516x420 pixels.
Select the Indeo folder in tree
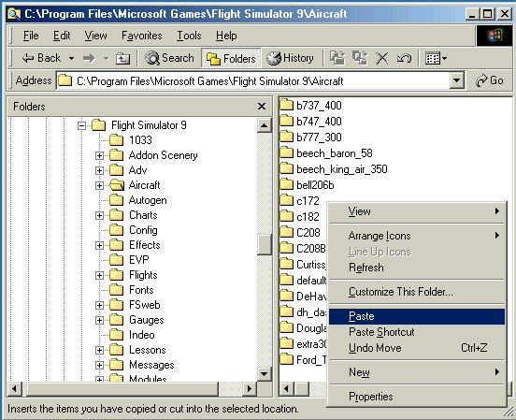coord(132,335)
